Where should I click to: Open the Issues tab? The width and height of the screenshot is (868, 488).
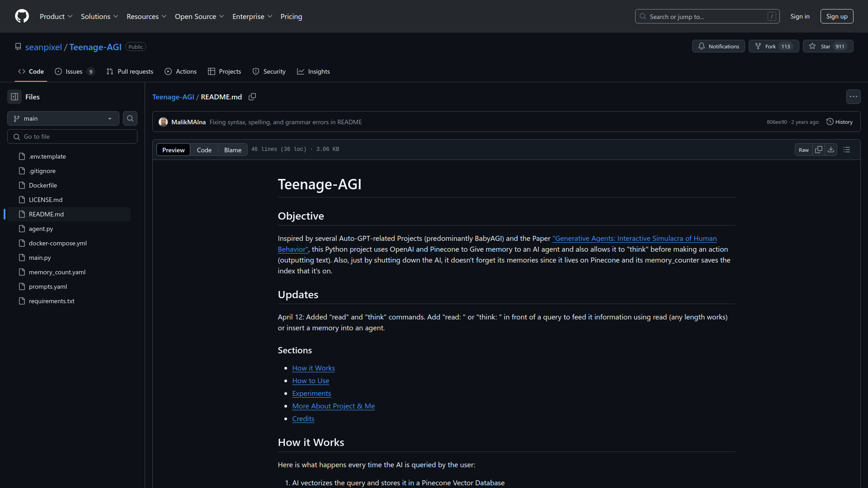[x=75, y=71]
